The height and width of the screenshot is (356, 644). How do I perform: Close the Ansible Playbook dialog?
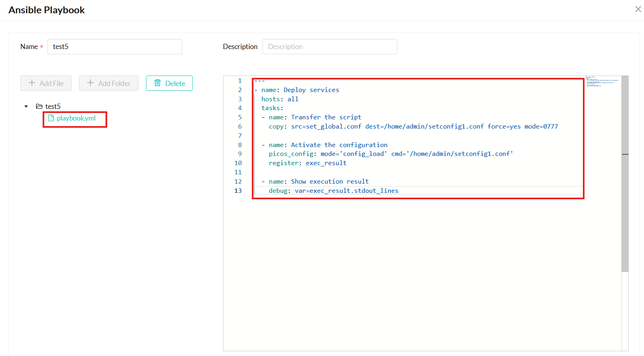coord(638,9)
